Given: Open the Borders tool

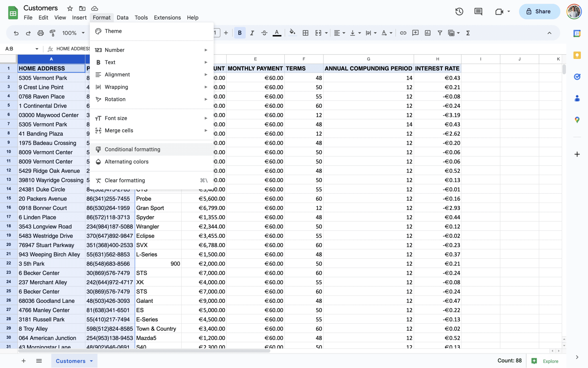Looking at the screenshot, I should [x=305, y=33].
